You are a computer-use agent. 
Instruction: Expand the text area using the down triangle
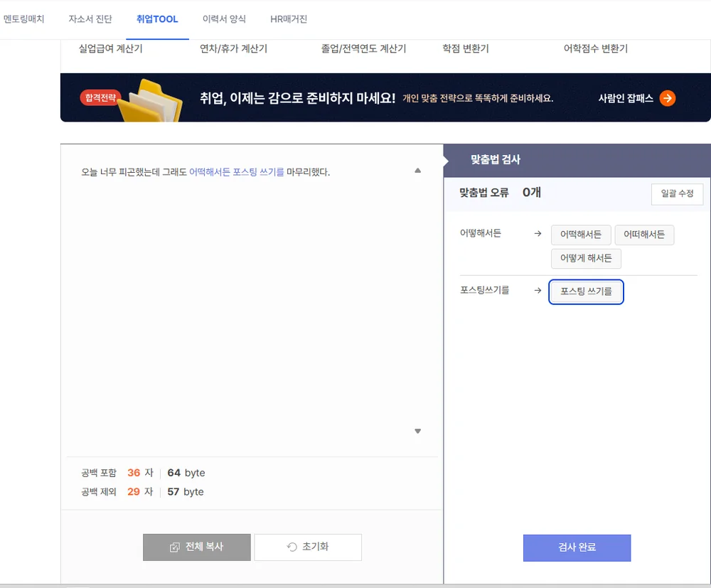click(418, 431)
